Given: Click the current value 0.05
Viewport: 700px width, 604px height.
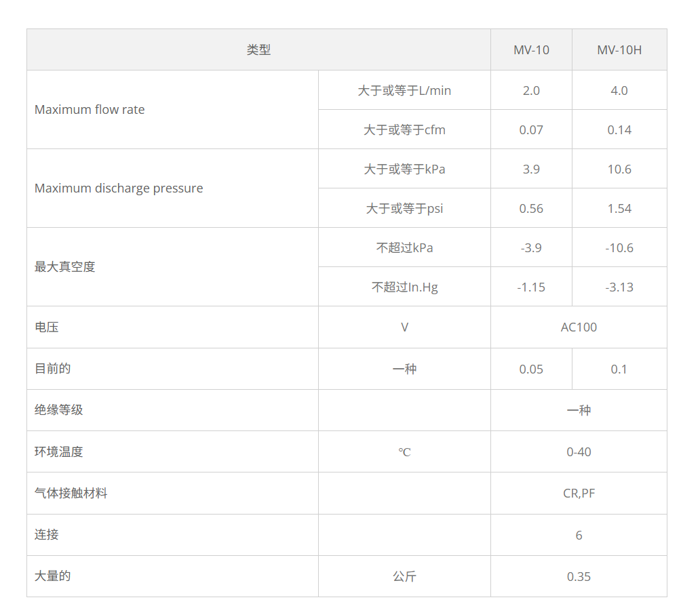Looking at the screenshot, I should tap(531, 368).
